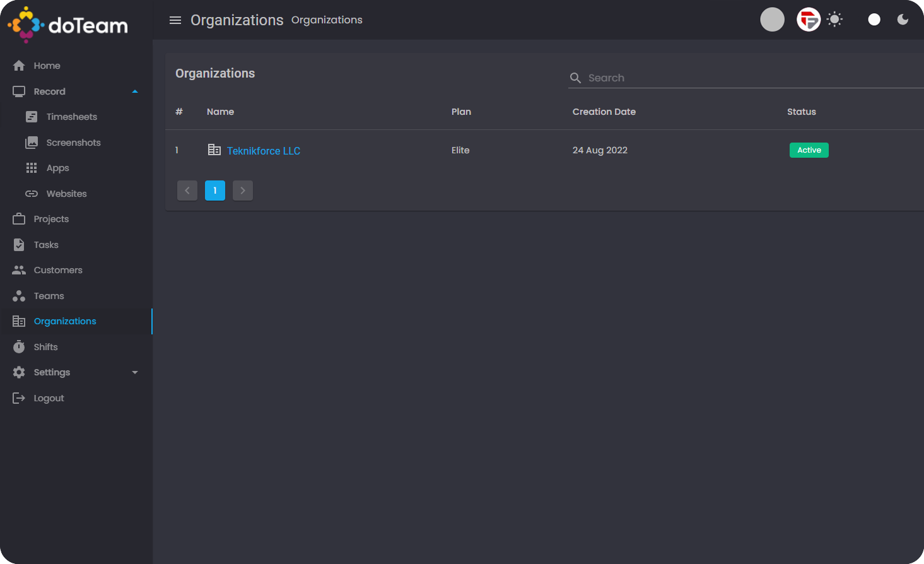
Task: Click the gray user profile avatar
Action: 772,20
